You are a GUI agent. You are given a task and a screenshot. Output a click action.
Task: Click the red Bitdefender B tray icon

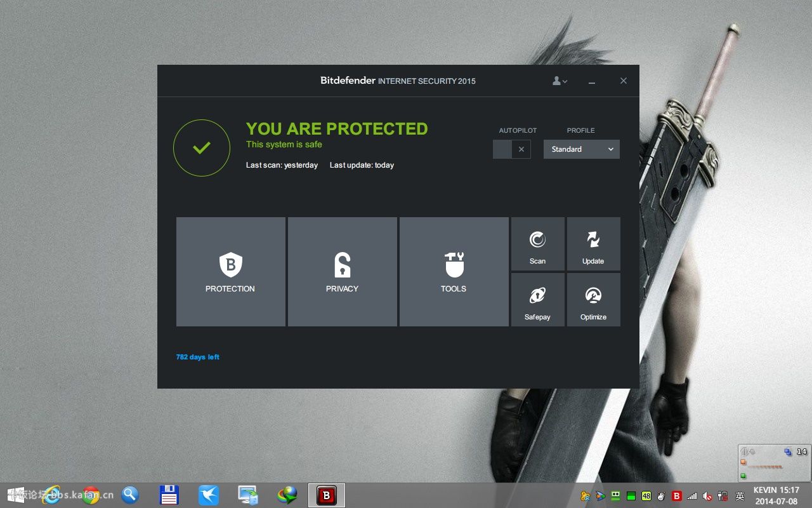point(677,496)
